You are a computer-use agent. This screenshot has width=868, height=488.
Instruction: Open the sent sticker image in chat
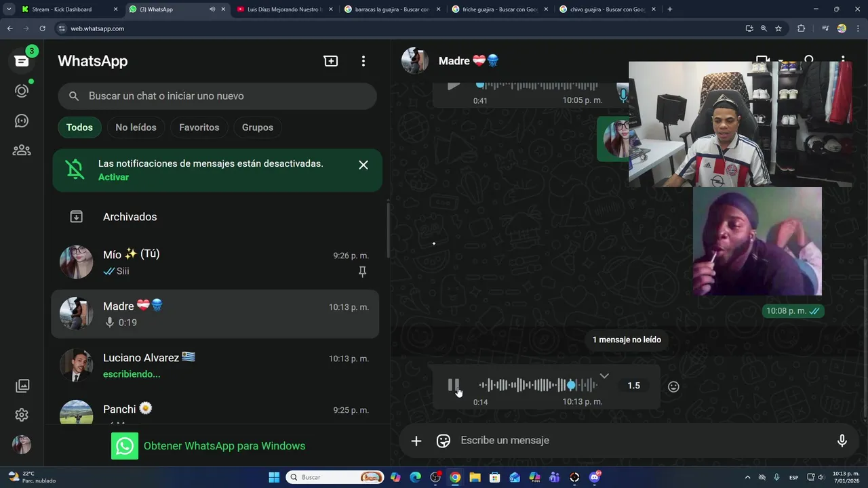[x=757, y=241]
